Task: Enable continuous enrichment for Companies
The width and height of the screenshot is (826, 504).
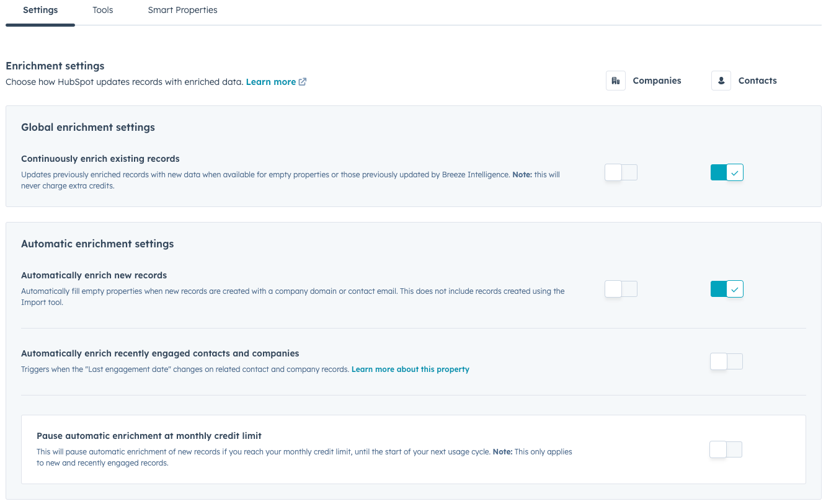Action: pos(621,172)
